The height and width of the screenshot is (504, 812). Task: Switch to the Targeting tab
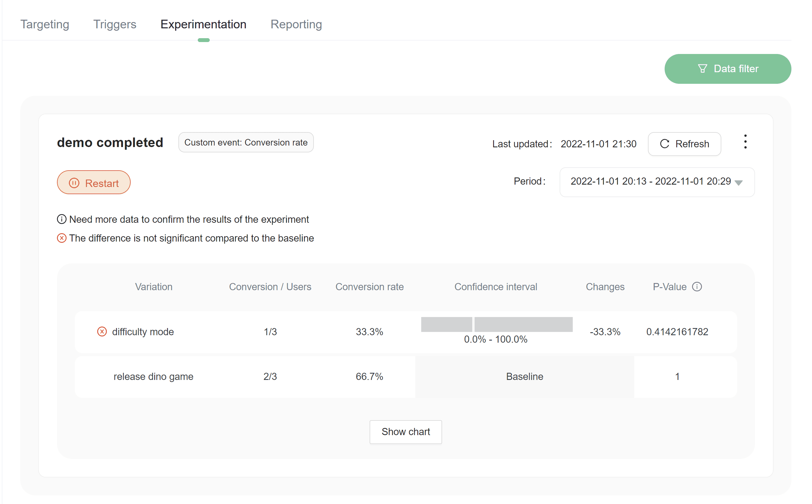[x=45, y=24]
